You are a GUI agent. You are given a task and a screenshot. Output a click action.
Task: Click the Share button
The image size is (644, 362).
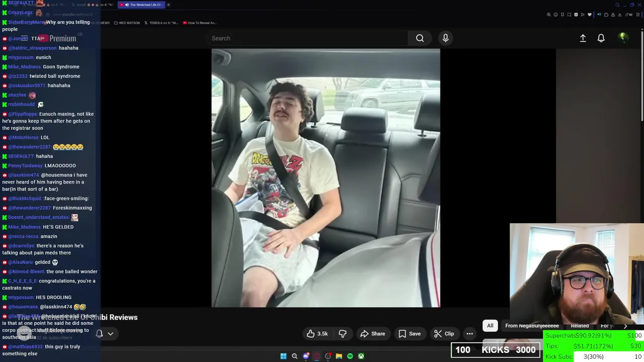pyautogui.click(x=373, y=333)
